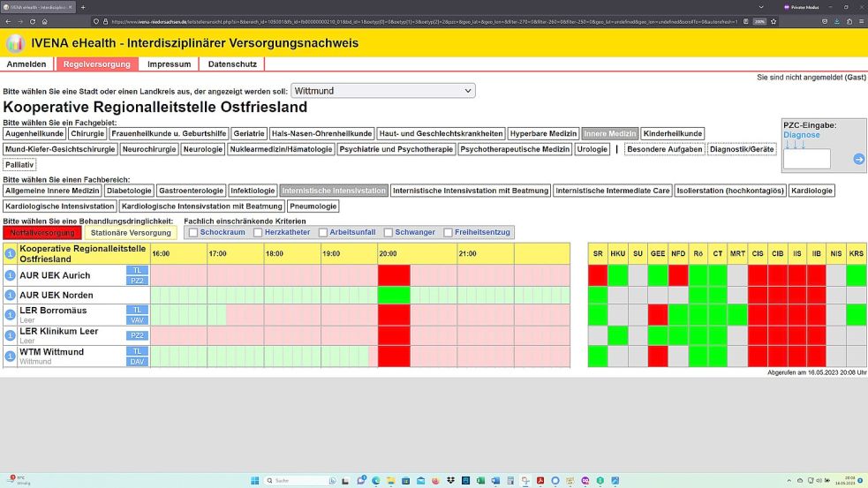Open File Explorer from the taskbar
Screen dimensions: 868x488
point(391,480)
